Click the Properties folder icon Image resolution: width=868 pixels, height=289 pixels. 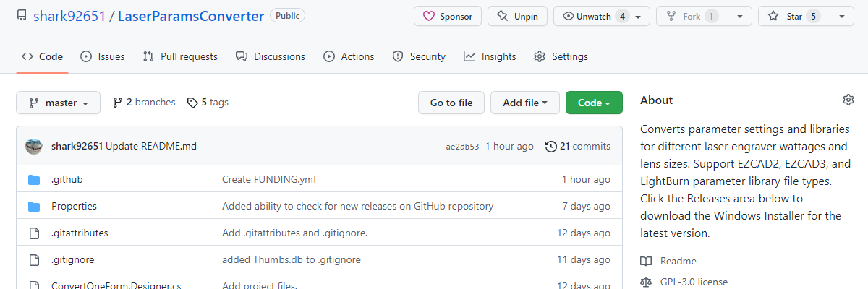34,206
